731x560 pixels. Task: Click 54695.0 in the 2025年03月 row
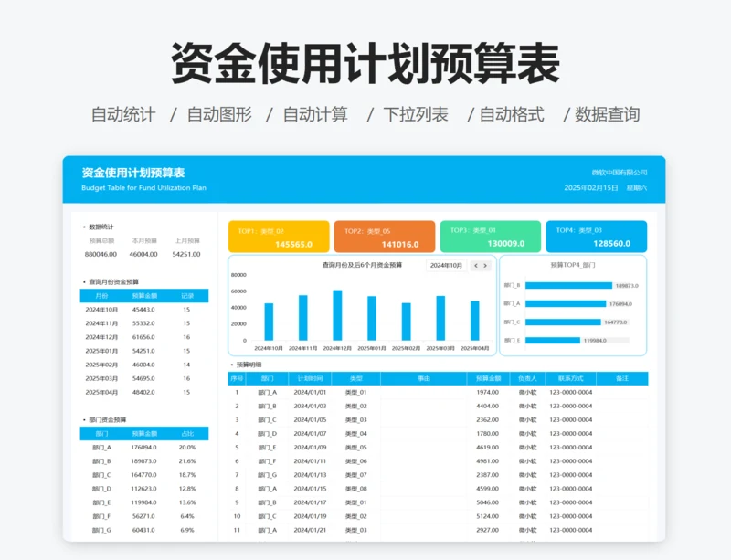tap(143, 378)
